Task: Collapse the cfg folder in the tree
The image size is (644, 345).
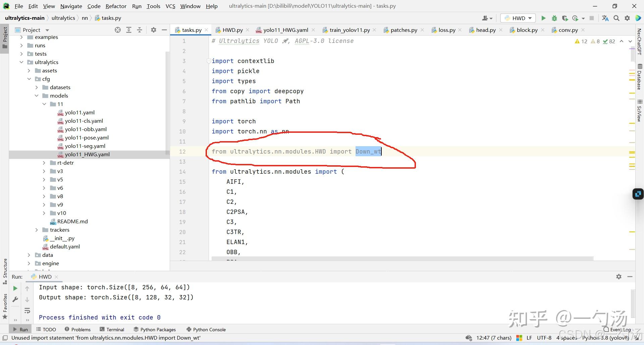Action: pos(29,79)
